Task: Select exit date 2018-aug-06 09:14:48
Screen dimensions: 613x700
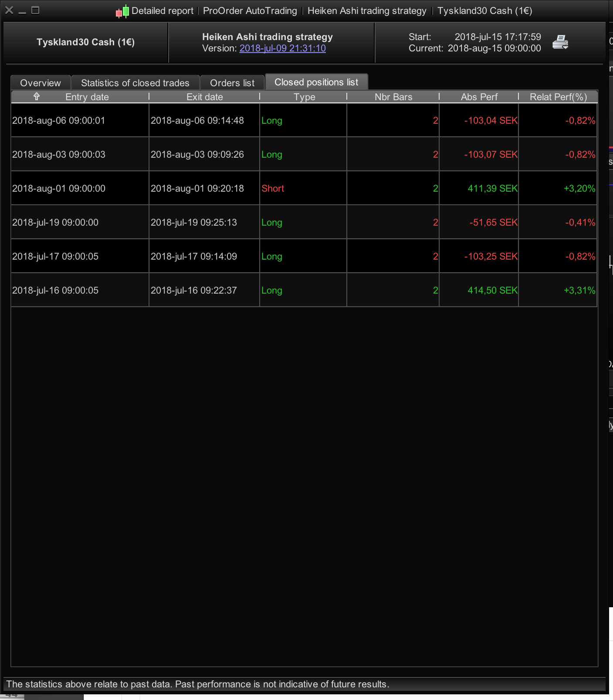Action: (197, 121)
